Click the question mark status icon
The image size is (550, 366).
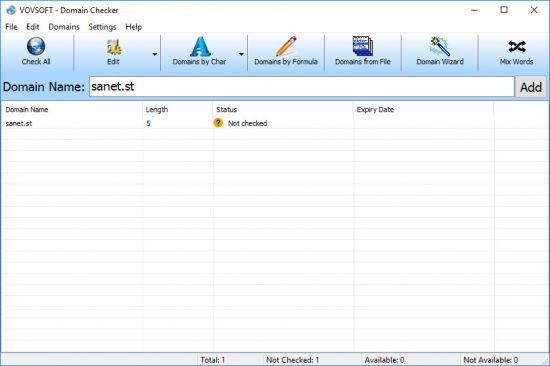pyautogui.click(x=218, y=123)
